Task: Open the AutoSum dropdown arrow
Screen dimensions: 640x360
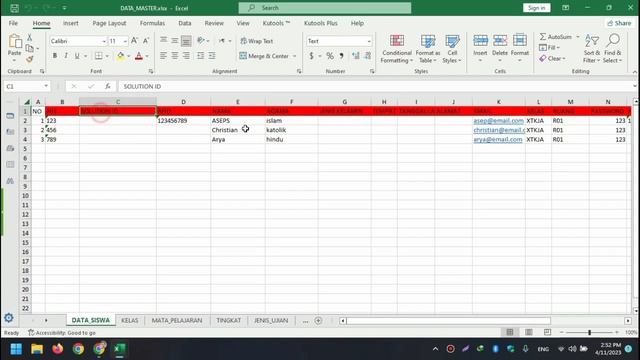Action: (578, 37)
